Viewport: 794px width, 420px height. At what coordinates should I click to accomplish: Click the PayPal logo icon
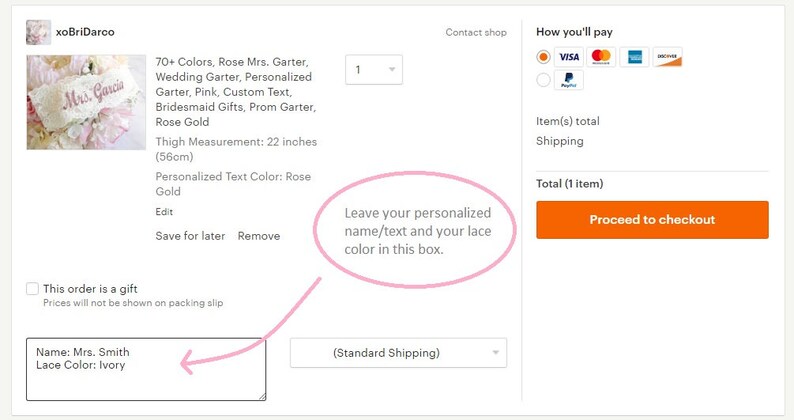(569, 80)
